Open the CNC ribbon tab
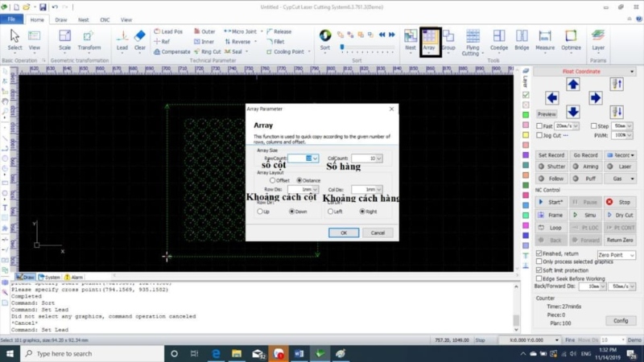644x362 pixels. (x=105, y=19)
